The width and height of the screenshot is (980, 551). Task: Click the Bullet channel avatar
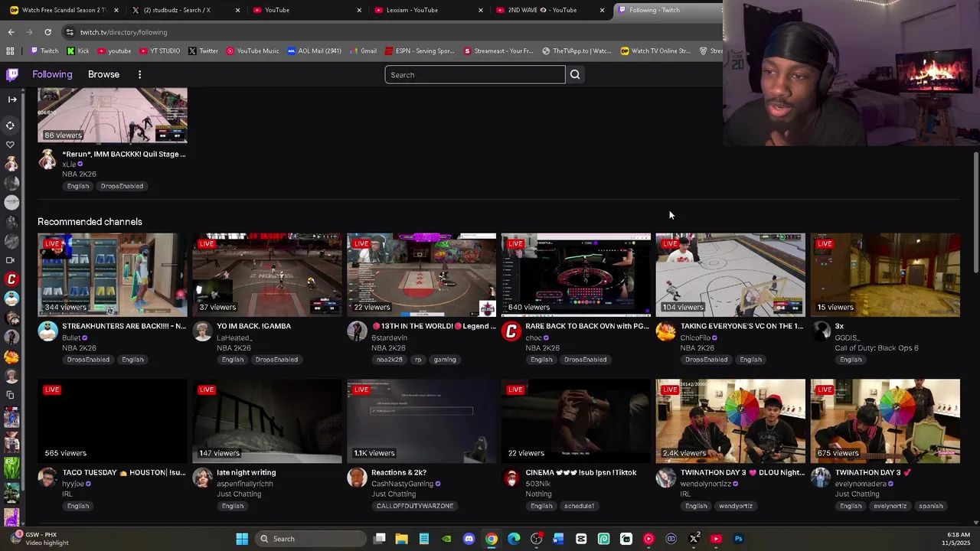[x=47, y=331]
